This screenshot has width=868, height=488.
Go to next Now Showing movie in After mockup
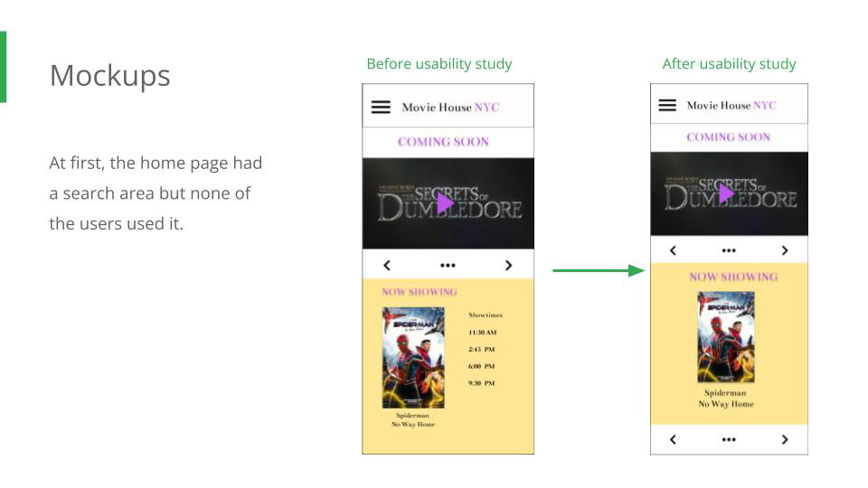coord(785,440)
